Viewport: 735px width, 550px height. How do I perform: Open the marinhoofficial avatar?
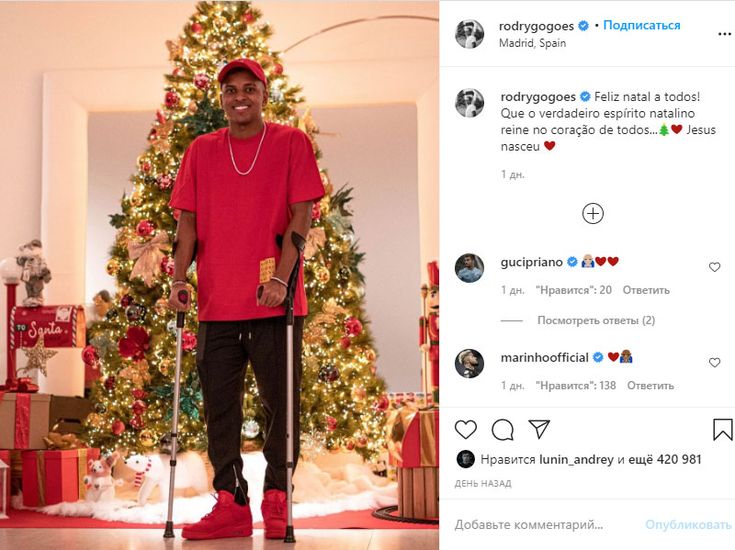469,363
